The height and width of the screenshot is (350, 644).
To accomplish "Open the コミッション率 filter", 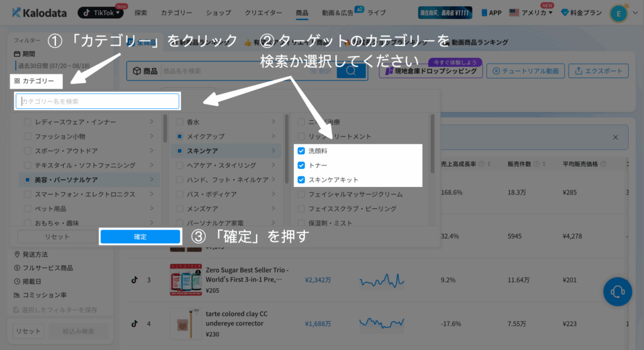I will click(40, 295).
